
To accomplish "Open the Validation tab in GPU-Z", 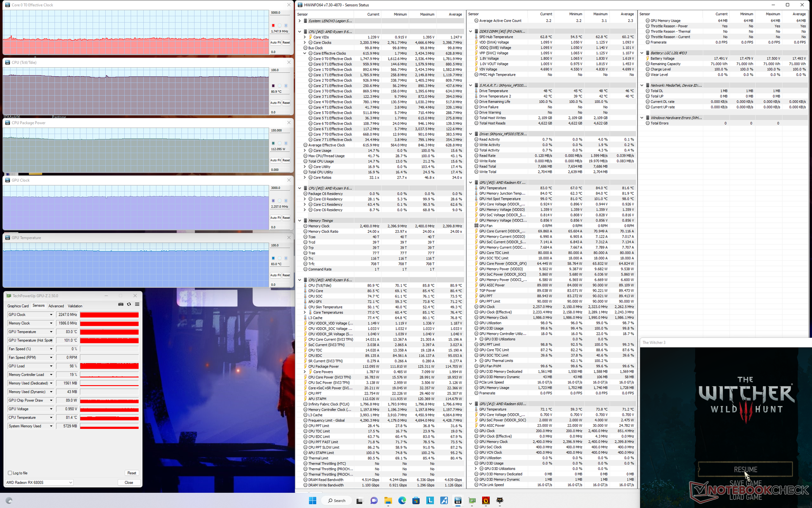I will 75,306.
